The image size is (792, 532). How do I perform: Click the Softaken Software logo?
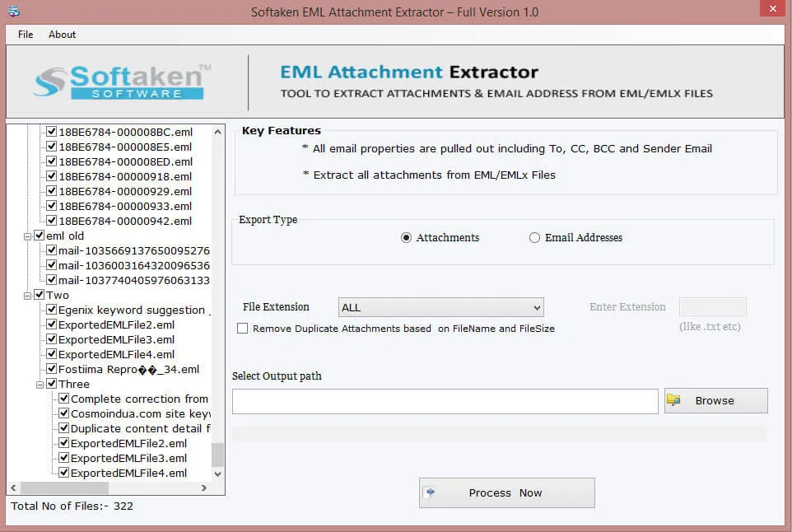pyautogui.click(x=123, y=82)
